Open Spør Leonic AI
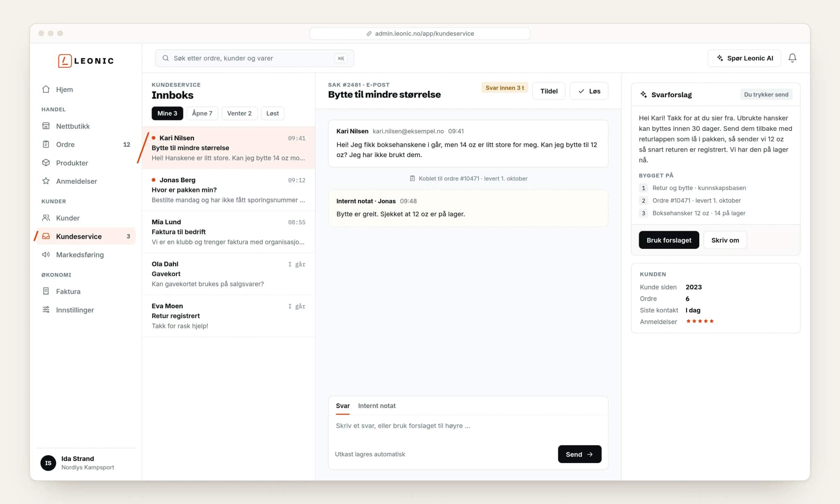 744,58
